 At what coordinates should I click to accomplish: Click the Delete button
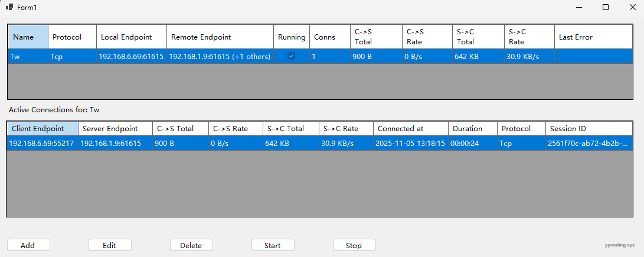pos(191,245)
